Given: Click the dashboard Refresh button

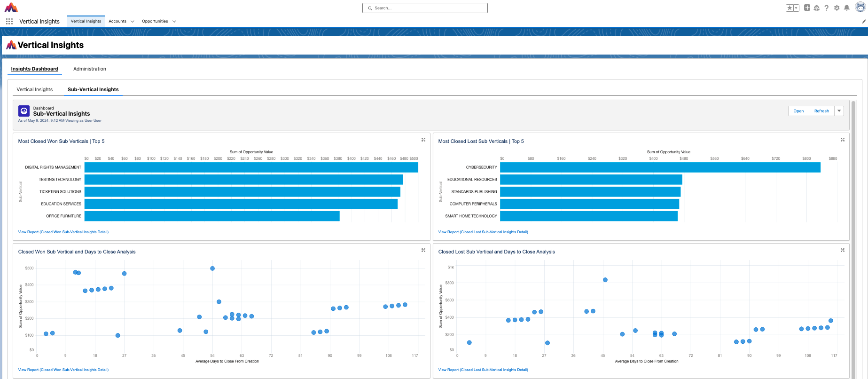Looking at the screenshot, I should click(821, 111).
